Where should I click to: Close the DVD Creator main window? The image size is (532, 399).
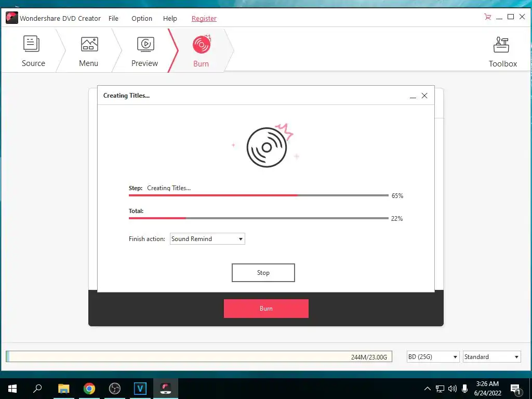tap(522, 17)
